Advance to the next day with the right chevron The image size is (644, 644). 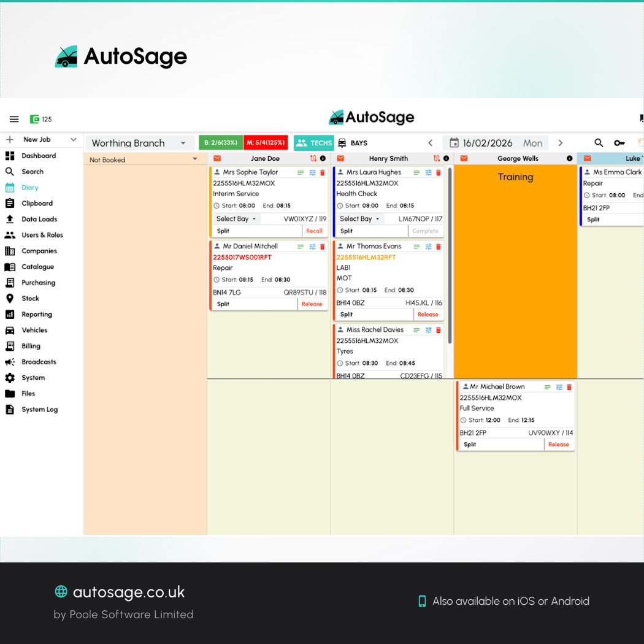[x=560, y=142]
